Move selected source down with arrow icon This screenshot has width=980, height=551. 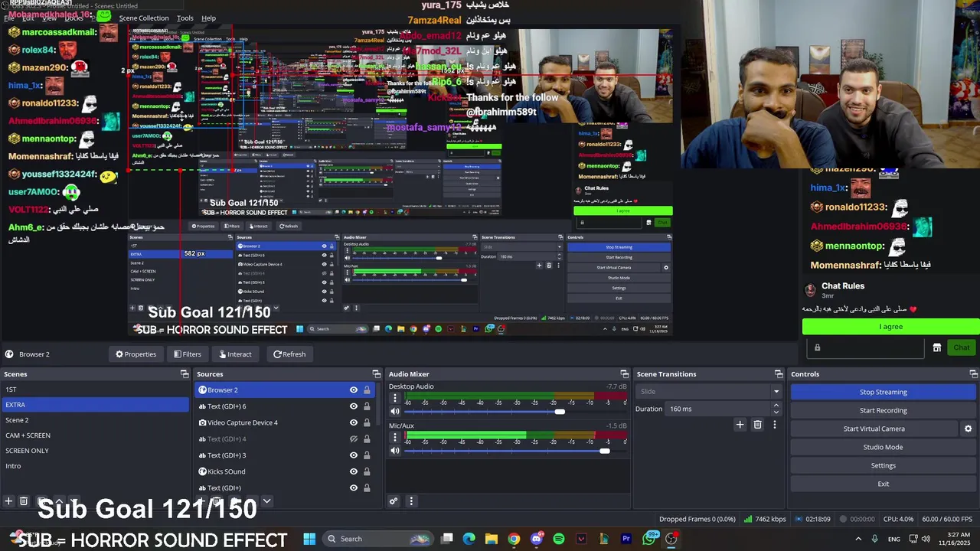tap(266, 501)
